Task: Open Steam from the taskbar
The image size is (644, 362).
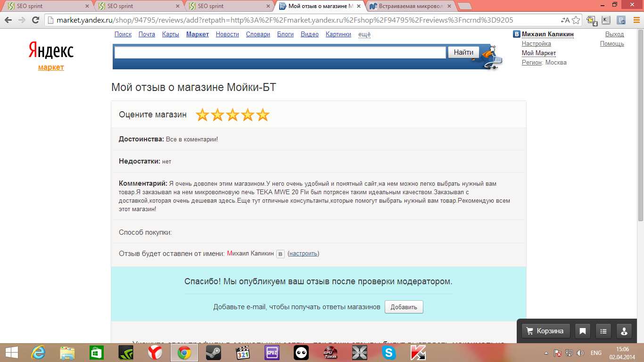Action: 214,353
